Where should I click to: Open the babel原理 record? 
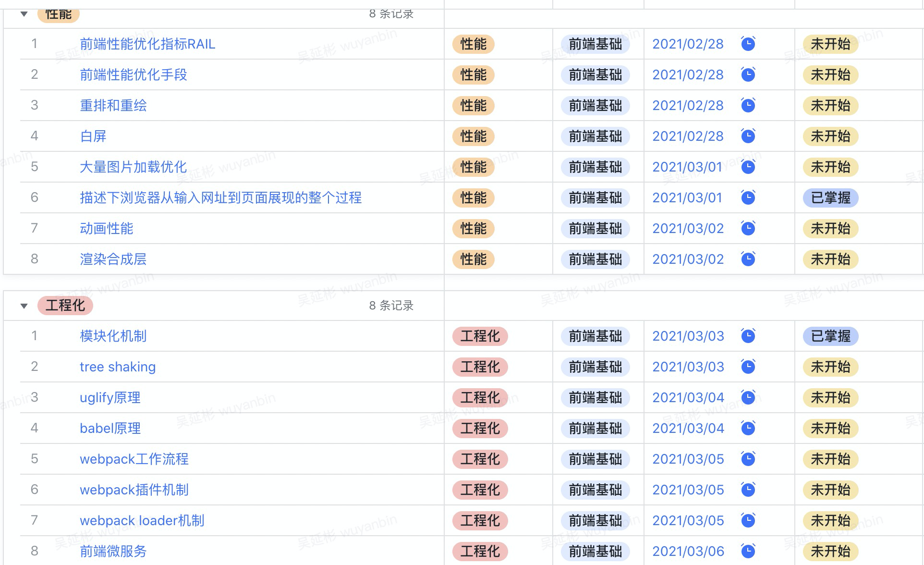point(110,428)
